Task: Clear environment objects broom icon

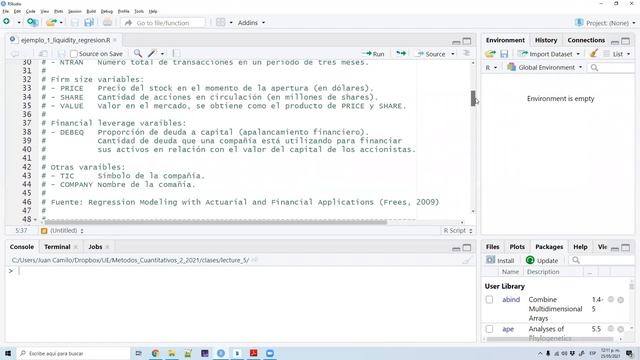Action: click(x=594, y=53)
